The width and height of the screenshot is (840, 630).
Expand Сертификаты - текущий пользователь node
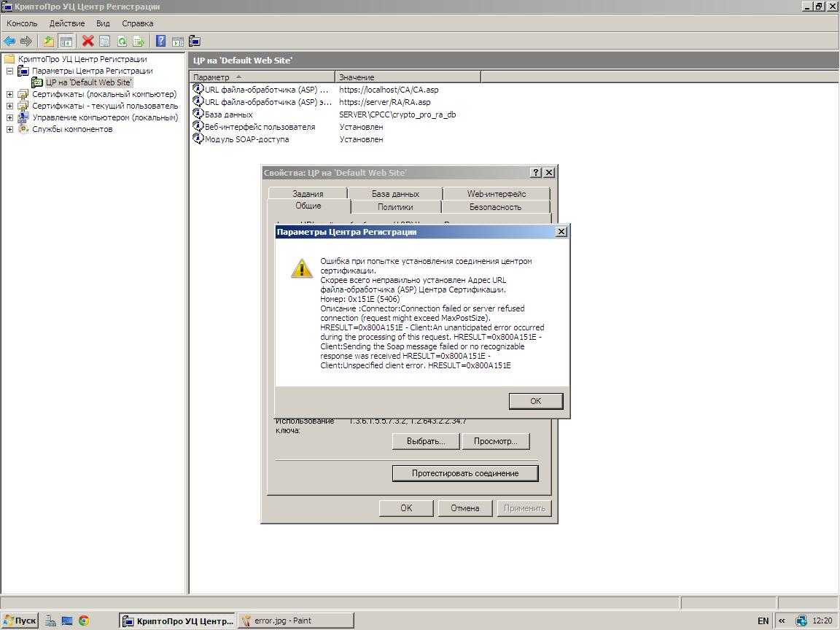point(9,106)
